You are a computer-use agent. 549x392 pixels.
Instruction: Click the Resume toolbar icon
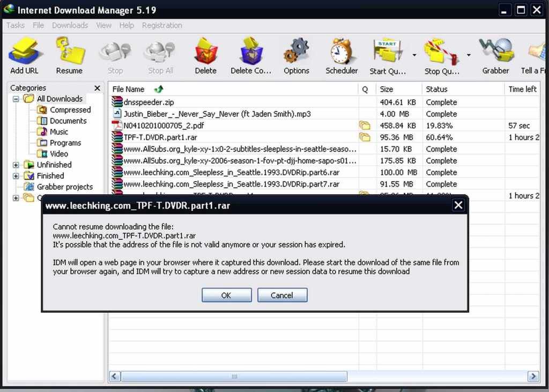pyautogui.click(x=70, y=51)
